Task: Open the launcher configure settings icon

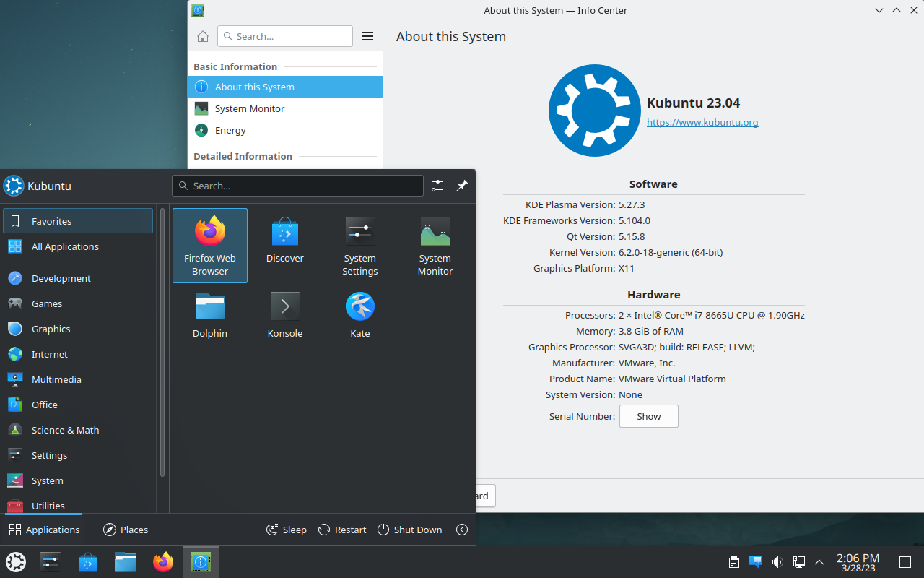Action: coord(437,186)
